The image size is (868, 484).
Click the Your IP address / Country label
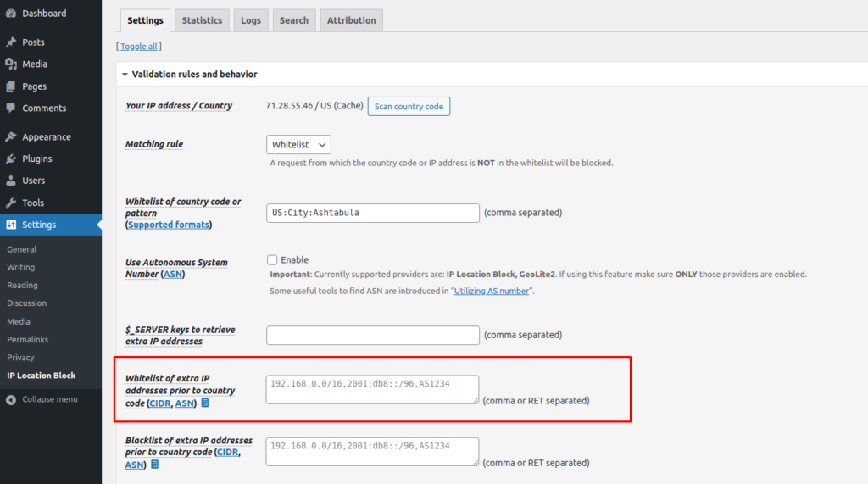click(179, 106)
